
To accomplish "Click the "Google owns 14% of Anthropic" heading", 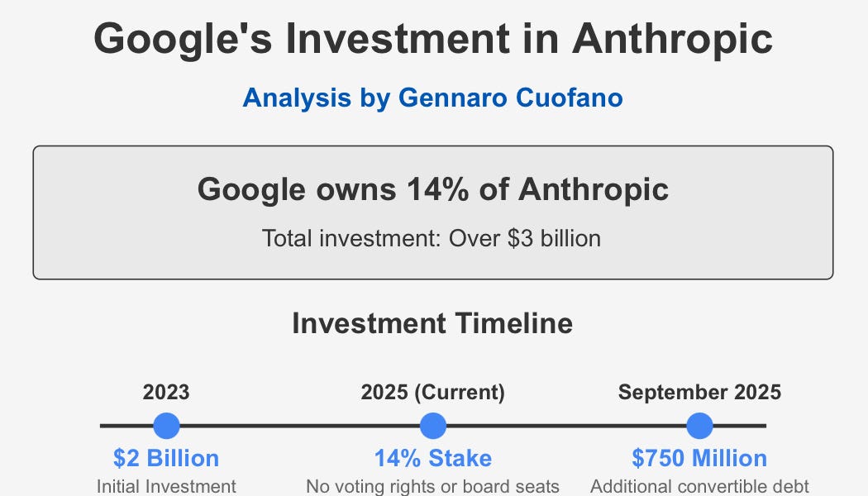I will (433, 189).
